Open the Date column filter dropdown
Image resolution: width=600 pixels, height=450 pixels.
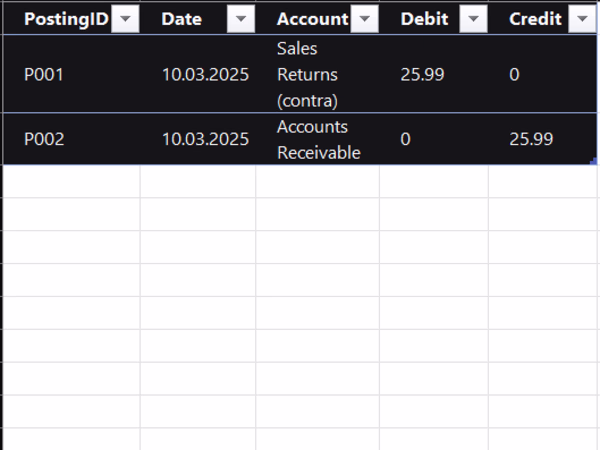pos(240,19)
